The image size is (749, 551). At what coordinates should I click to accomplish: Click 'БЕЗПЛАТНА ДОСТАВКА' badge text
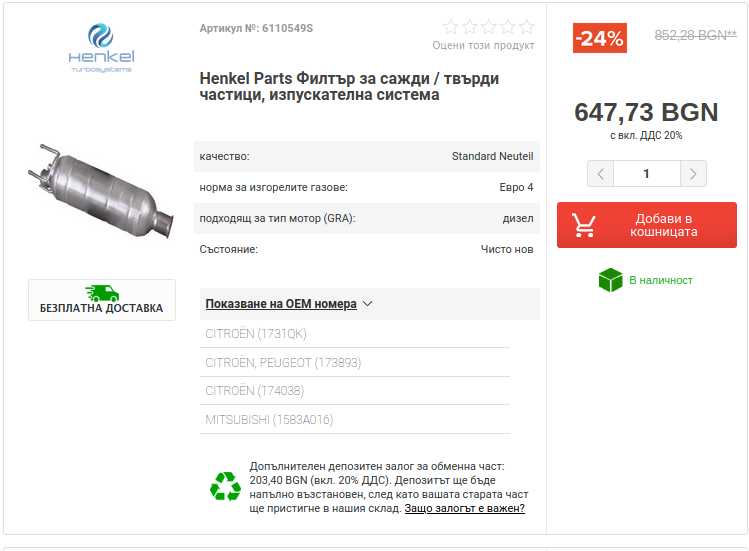[101, 308]
